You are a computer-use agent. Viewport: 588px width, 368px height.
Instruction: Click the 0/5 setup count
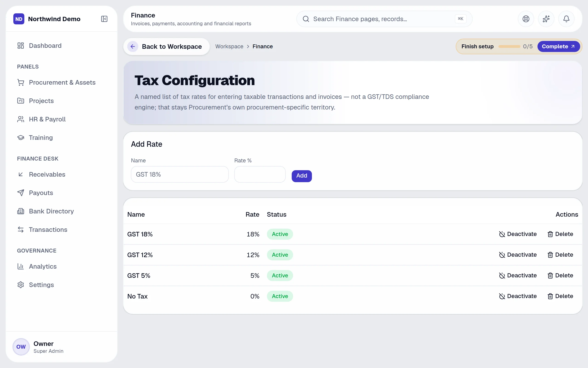coord(528,46)
